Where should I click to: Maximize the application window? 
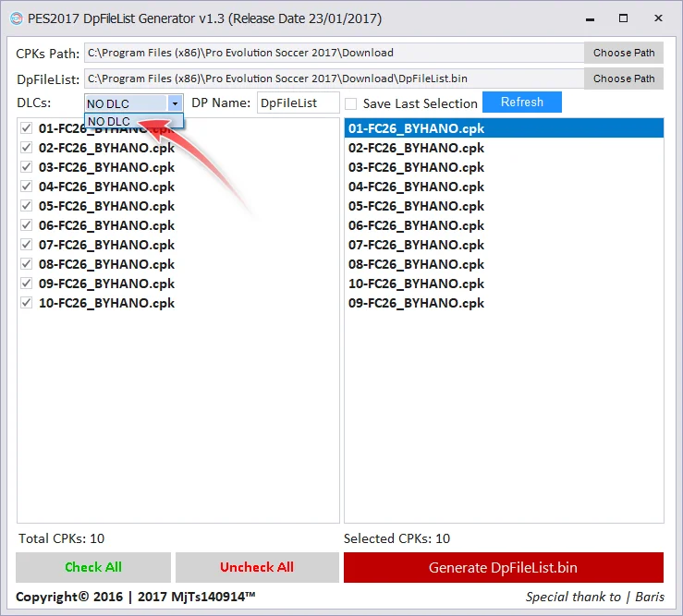(x=623, y=18)
